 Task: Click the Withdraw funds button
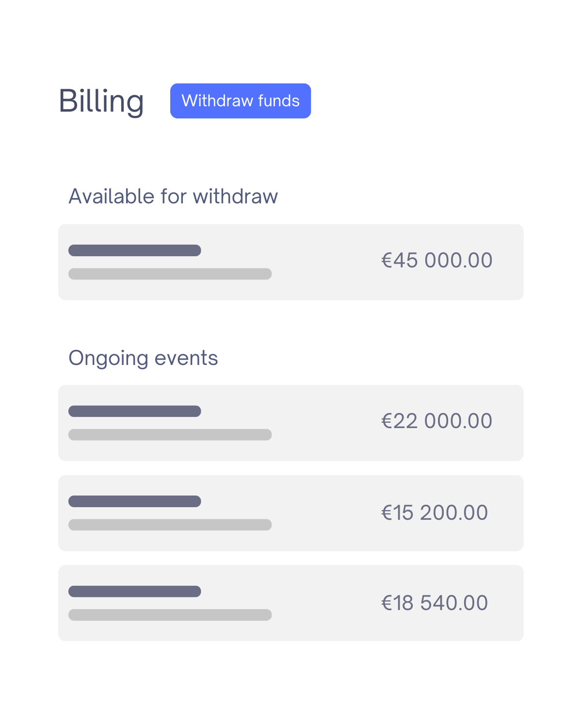coord(241,101)
